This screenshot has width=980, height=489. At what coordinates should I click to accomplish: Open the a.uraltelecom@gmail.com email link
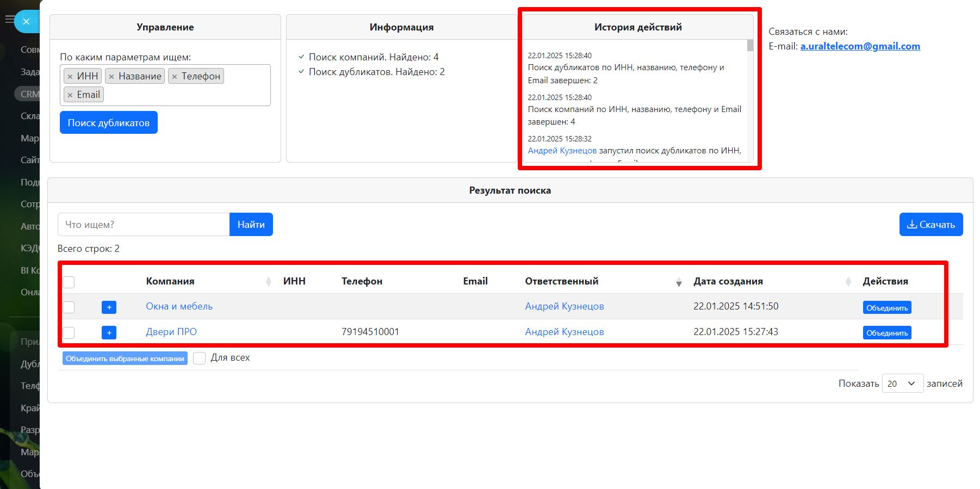[x=860, y=46]
